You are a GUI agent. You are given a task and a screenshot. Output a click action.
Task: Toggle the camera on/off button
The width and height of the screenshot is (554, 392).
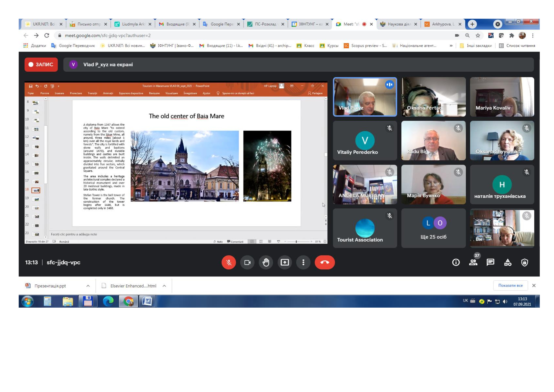pos(247,262)
